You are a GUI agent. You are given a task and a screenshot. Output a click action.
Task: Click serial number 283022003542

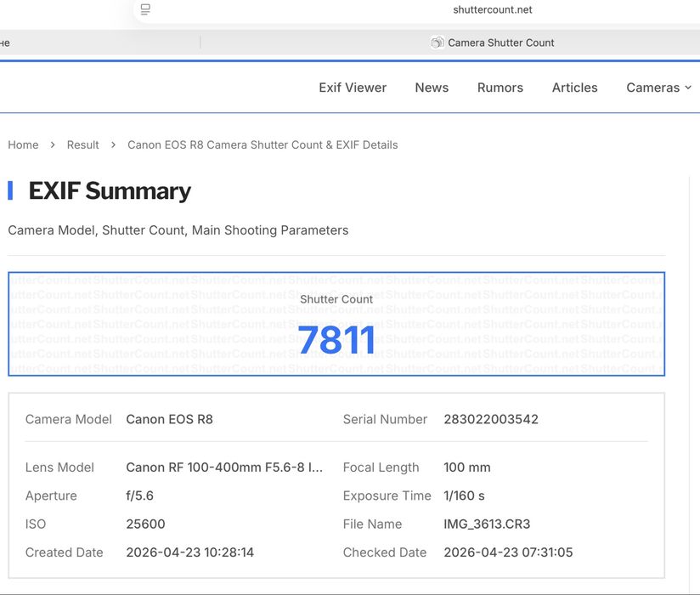coord(491,419)
